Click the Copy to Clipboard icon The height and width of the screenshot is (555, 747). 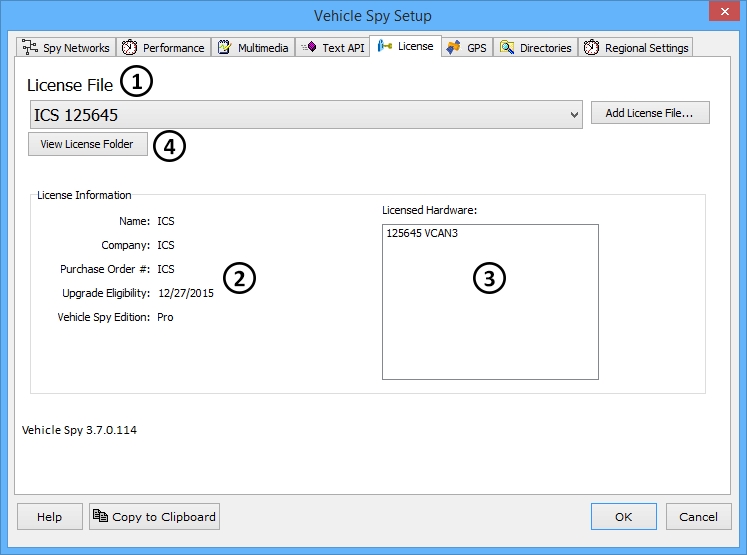[100, 516]
